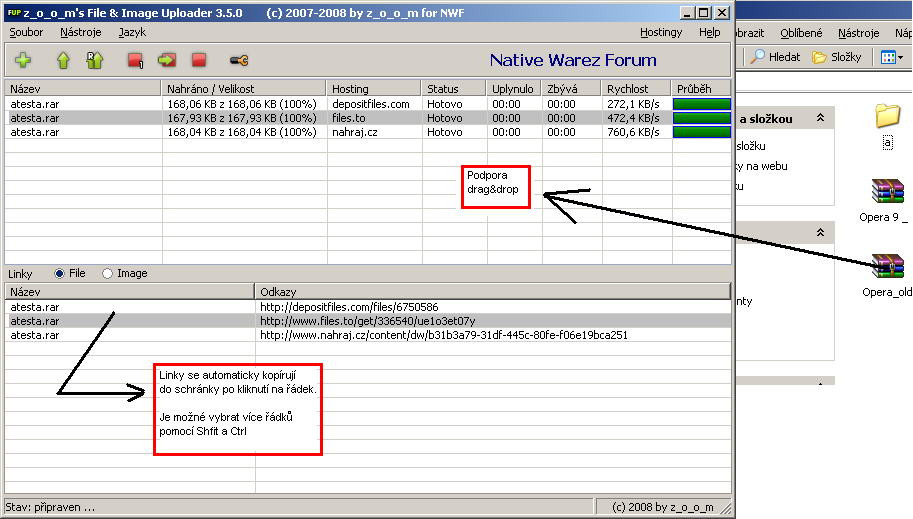Image resolution: width=913 pixels, height=519 pixels.
Task: Select the depositfiles.com upload row
Action: (x=368, y=104)
